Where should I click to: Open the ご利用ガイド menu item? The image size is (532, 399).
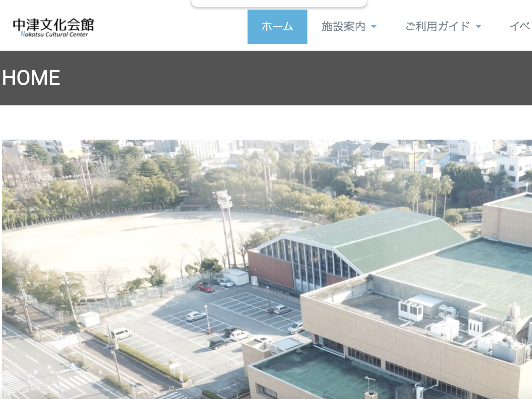(437, 26)
